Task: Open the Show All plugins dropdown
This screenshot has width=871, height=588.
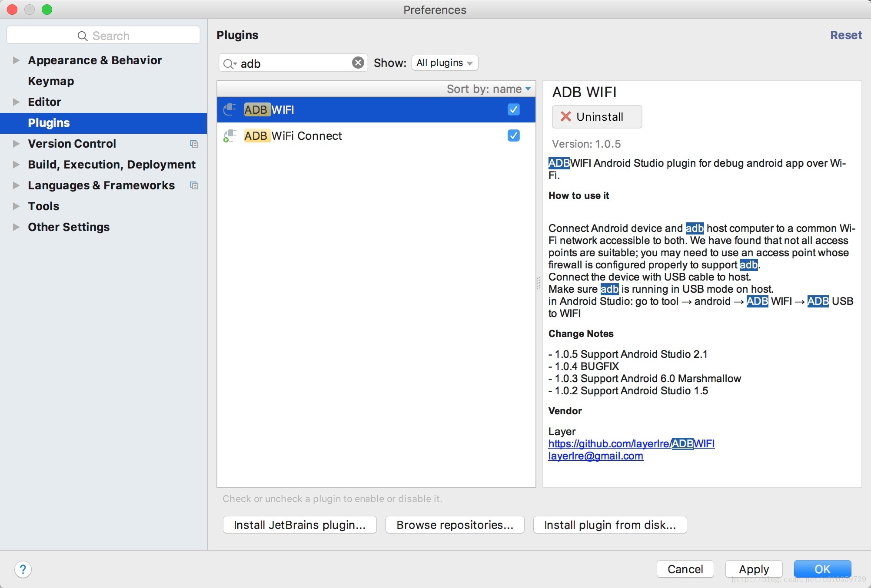Action: tap(445, 63)
